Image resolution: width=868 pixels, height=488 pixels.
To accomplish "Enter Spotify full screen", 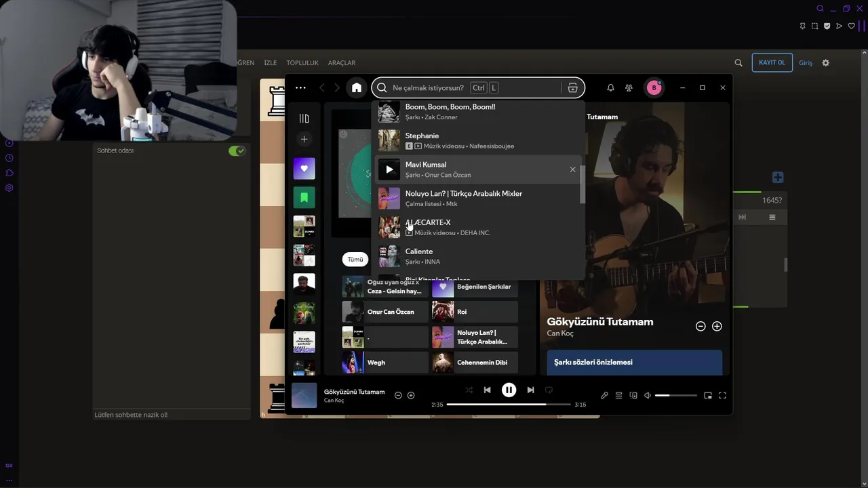I will tap(722, 395).
